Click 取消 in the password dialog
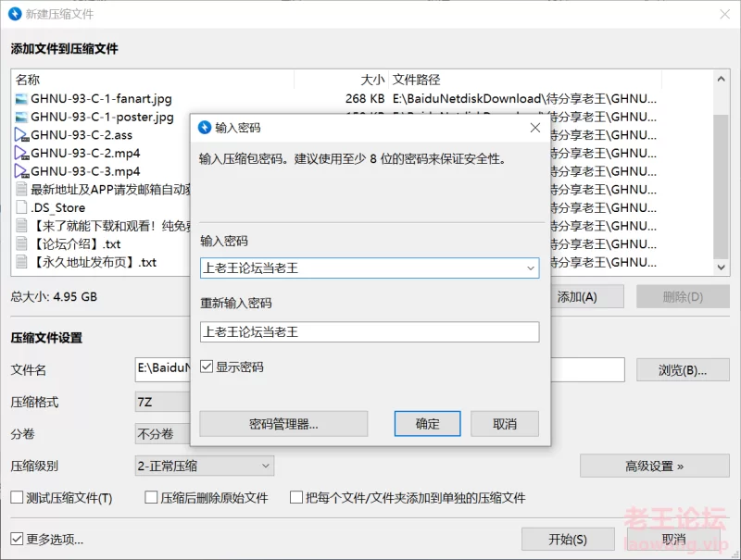The height and width of the screenshot is (560, 741). (x=504, y=424)
